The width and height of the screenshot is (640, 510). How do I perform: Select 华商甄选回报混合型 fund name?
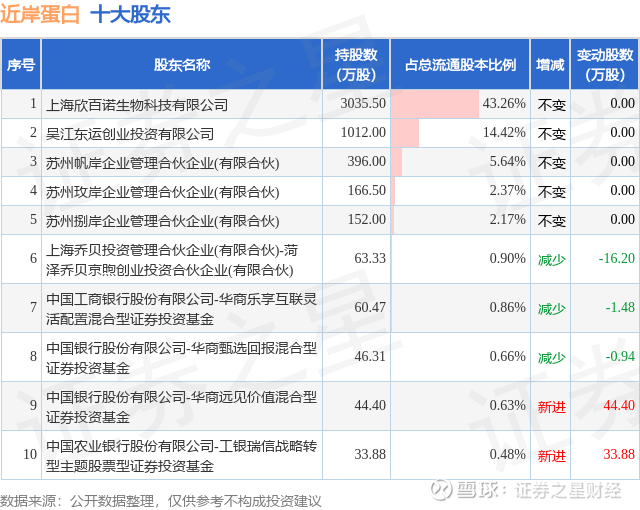click(181, 357)
